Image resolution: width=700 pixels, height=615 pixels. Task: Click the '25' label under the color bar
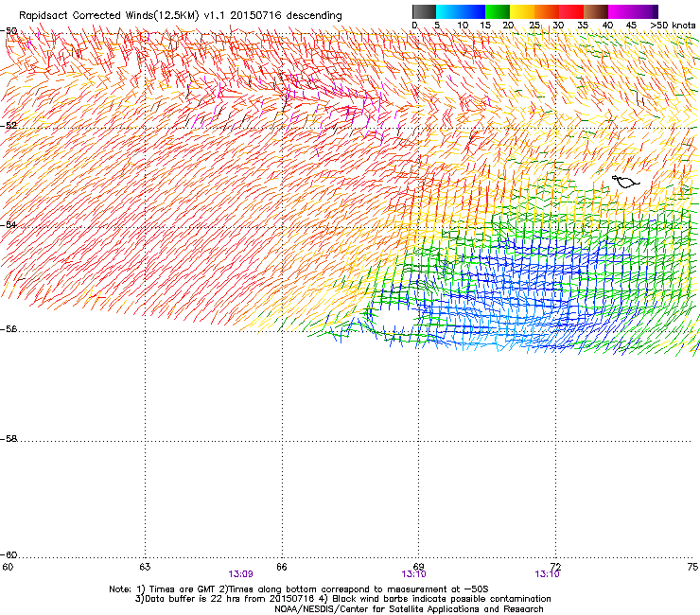[534, 25]
